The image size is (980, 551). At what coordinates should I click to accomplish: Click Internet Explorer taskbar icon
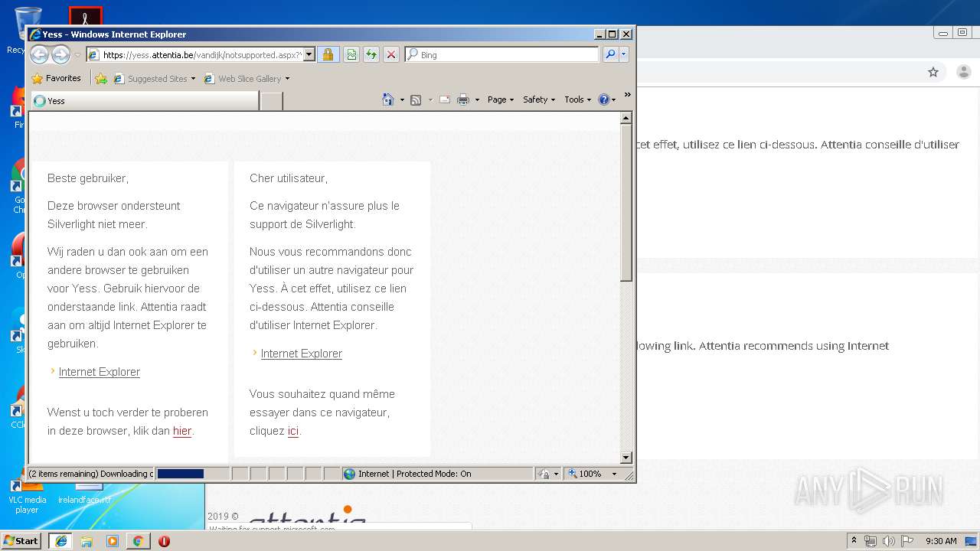60,541
